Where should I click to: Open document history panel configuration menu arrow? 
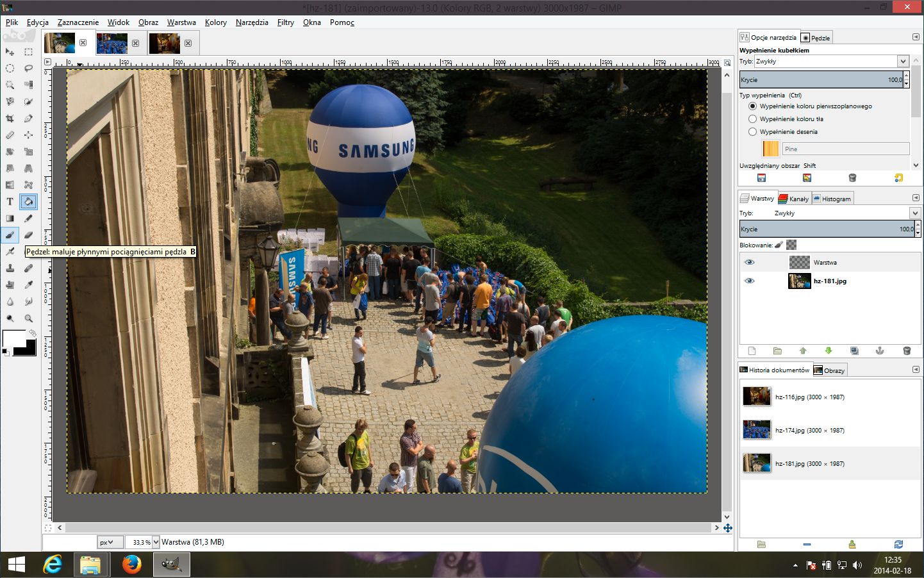click(x=916, y=370)
